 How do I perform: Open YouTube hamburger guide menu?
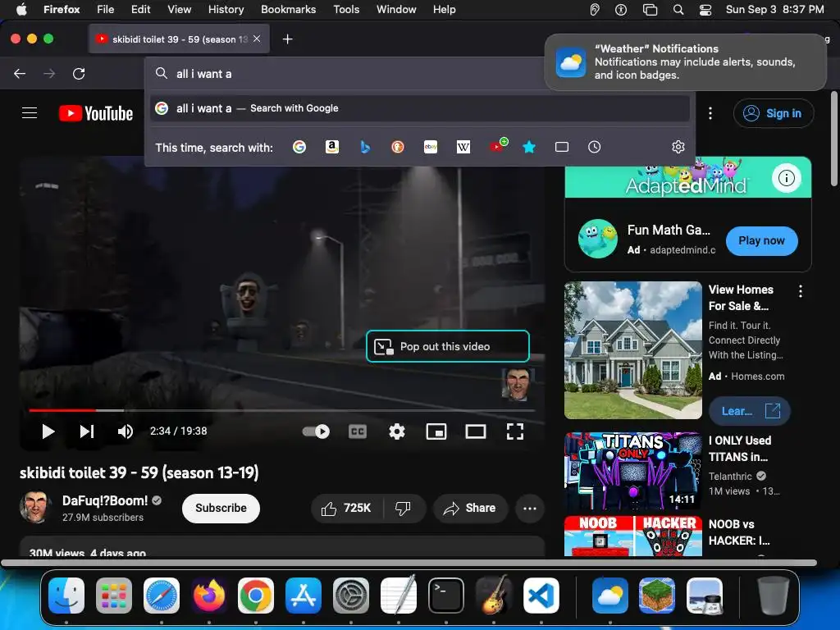pos(30,113)
